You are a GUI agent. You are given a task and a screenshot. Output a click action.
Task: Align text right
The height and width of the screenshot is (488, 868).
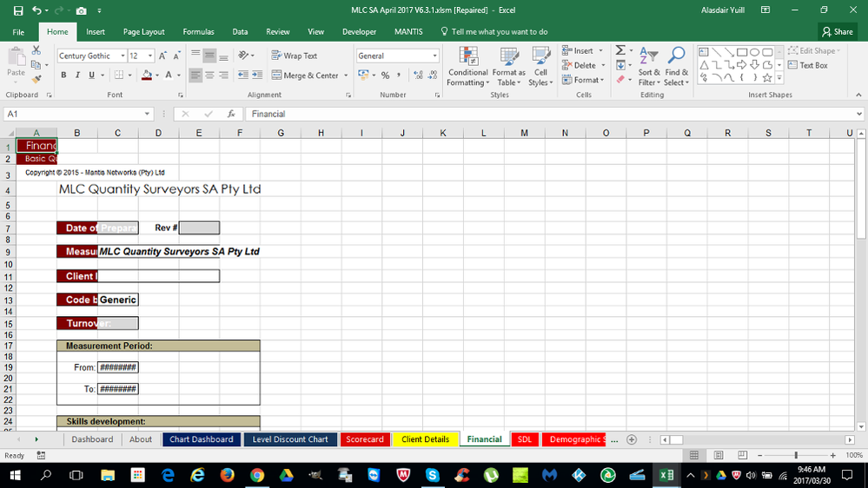(223, 75)
